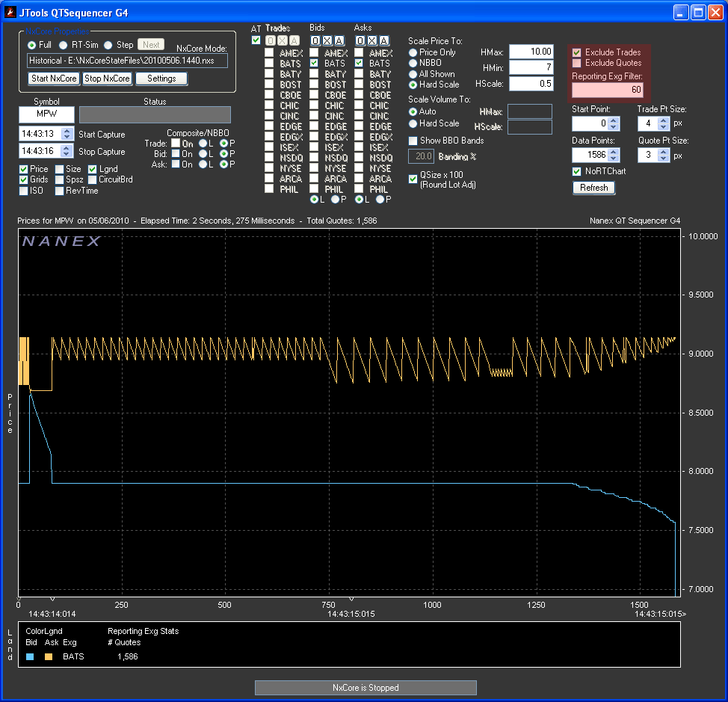Click the A button under Asks header
The width and height of the screenshot is (728, 702).
coord(384,41)
